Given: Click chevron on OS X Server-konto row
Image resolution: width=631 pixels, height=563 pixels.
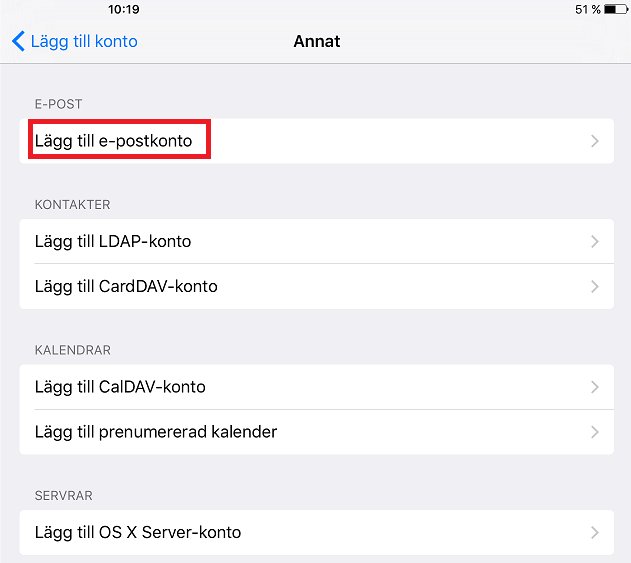Looking at the screenshot, I should 595,532.
